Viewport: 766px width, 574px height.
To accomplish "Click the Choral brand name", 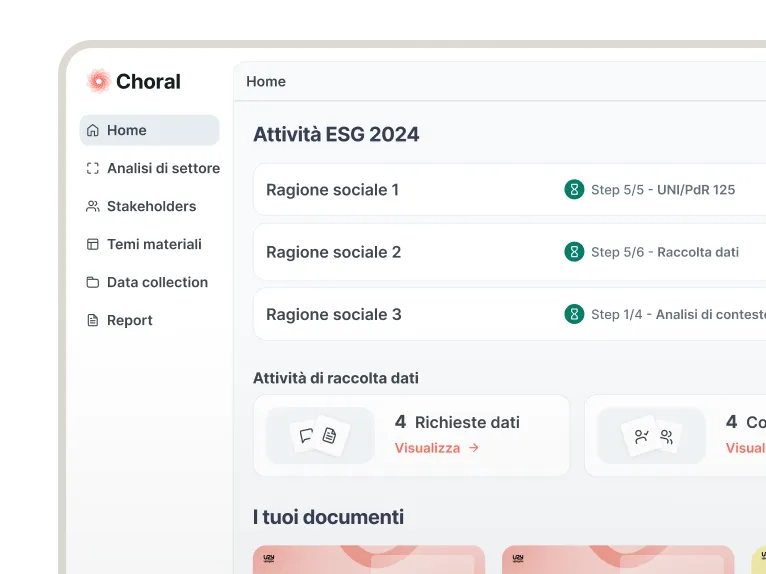I will click(149, 82).
